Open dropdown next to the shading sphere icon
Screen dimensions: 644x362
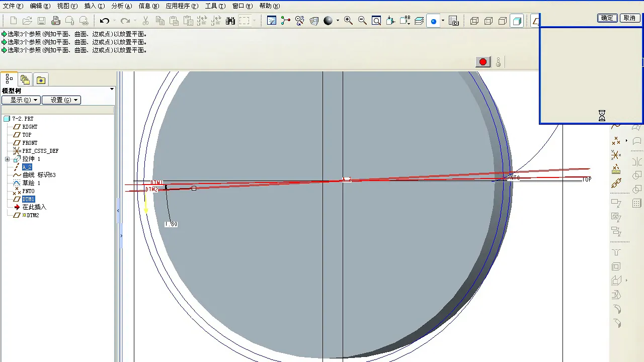tap(338, 21)
